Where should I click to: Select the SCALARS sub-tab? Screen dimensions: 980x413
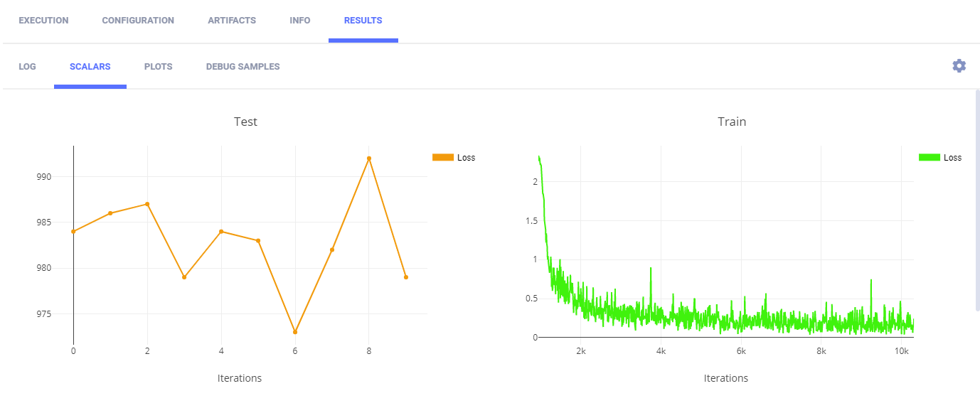(x=90, y=67)
